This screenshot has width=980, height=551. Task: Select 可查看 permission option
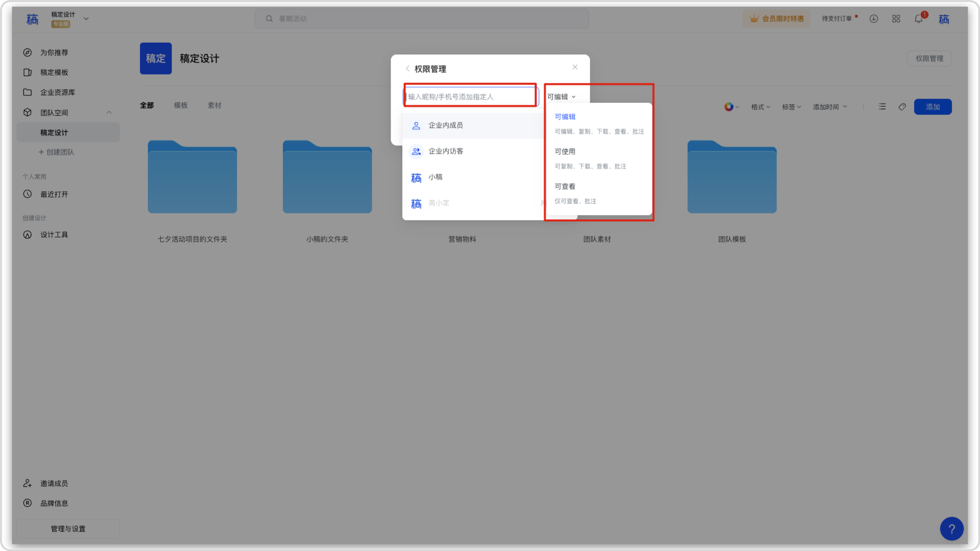click(565, 187)
